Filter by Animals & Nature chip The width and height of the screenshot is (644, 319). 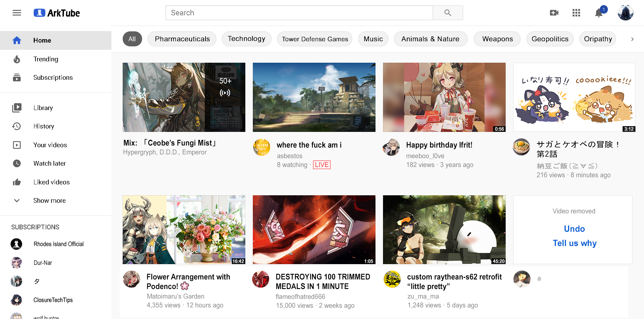(430, 39)
